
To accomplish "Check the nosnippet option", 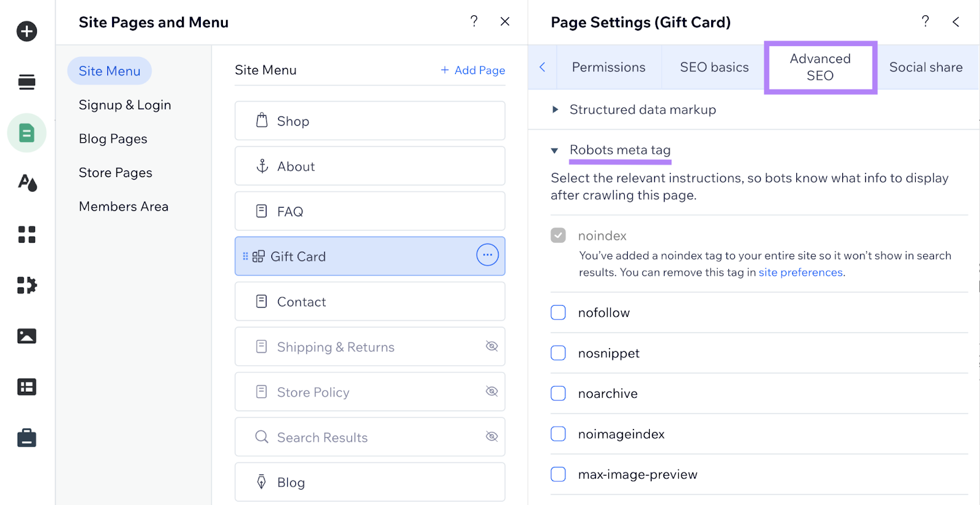I will 558,353.
